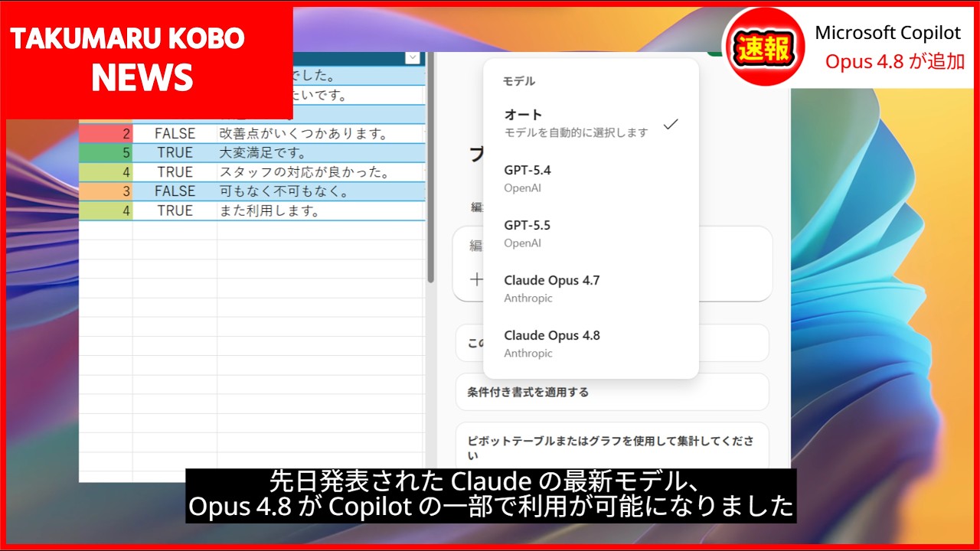The height and width of the screenshot is (551, 980).
Task: Click TRUE in the 大変満足です row
Action: point(175,153)
